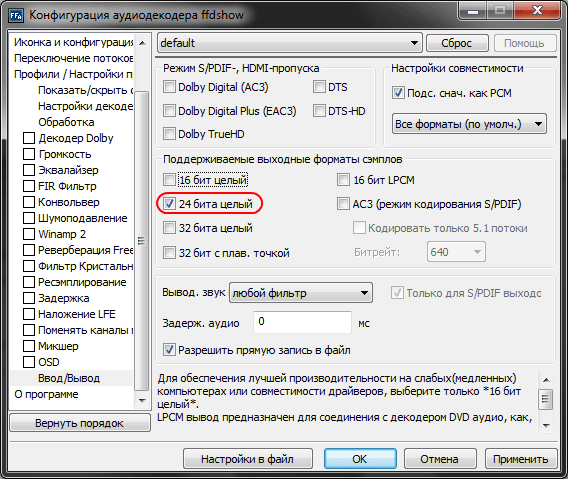Enable the DTS-HD passthrough checkbox
Viewport: 568px width, 479px height.
(319, 111)
